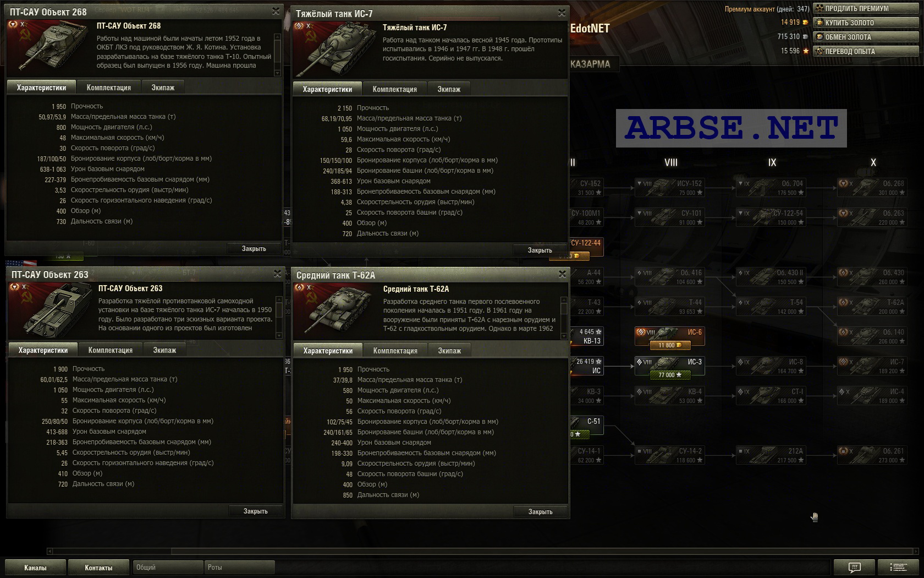The width and height of the screenshot is (924, 578).
Task: Click Обмен золота button
Action: coord(866,37)
